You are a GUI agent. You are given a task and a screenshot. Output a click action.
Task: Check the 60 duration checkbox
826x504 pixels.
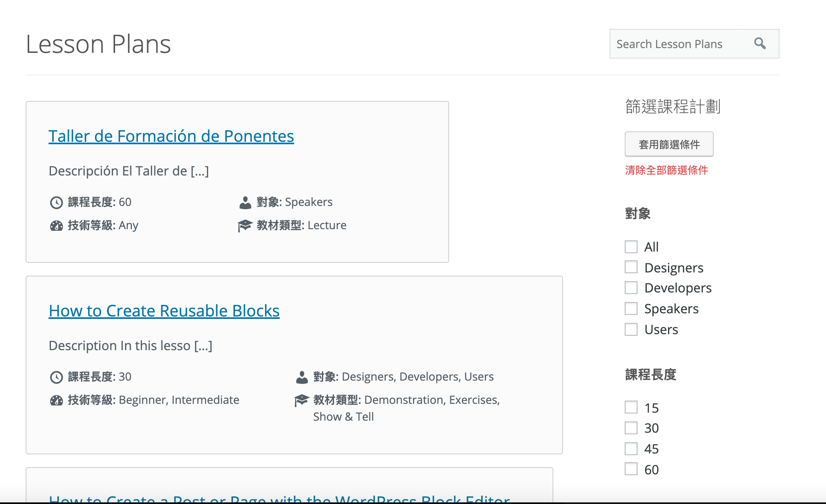pos(631,469)
